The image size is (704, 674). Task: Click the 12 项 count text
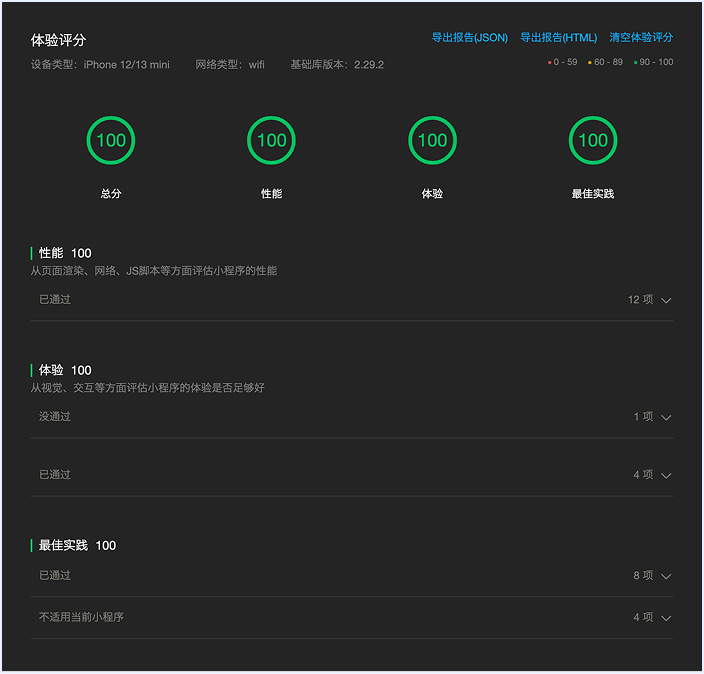point(640,300)
